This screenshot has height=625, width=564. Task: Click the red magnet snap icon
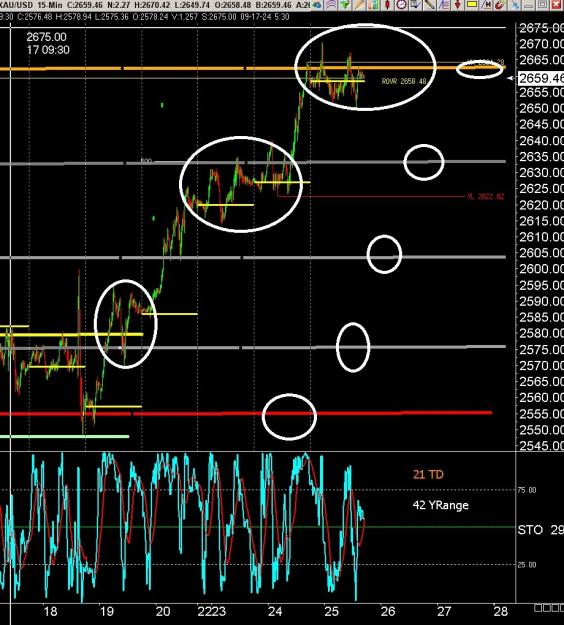[x=501, y=5]
